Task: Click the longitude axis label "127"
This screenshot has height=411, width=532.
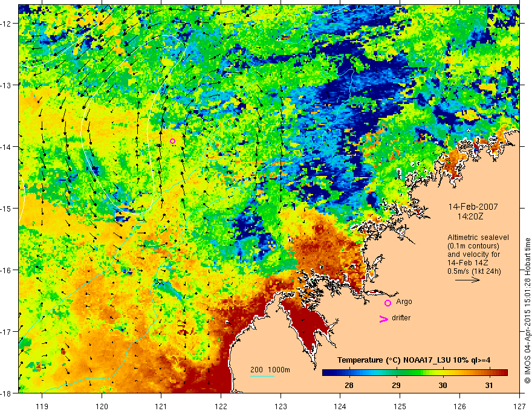Action: pyautogui.click(x=519, y=407)
